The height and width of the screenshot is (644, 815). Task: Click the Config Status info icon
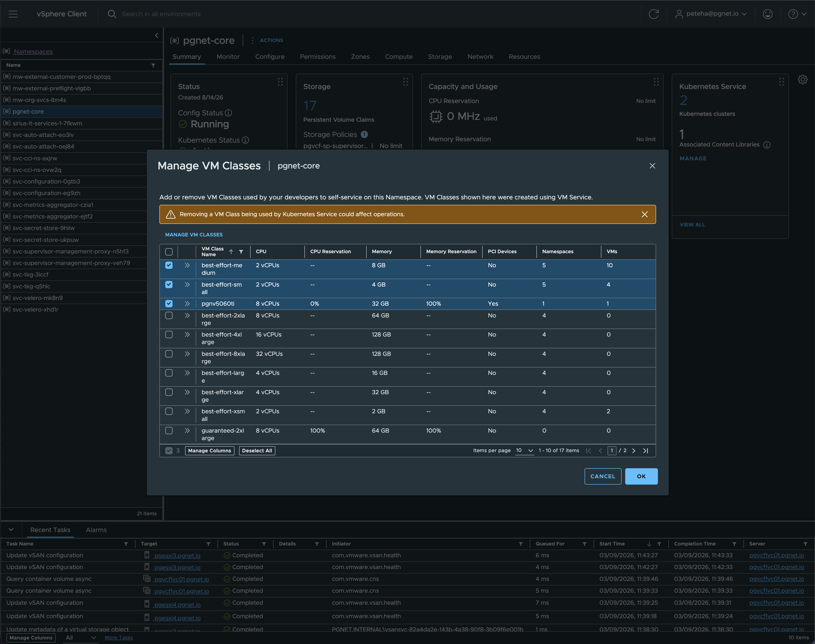coord(228,113)
